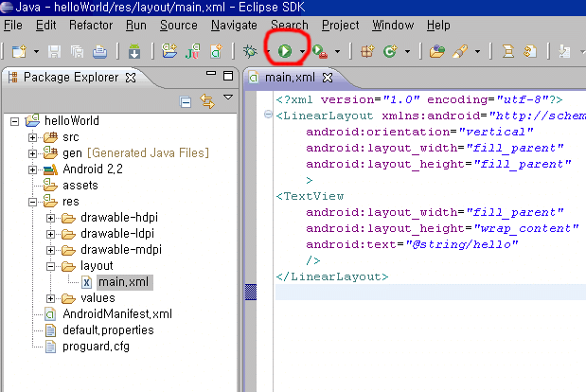Click the Search flashlight icon
The width and height of the screenshot is (586, 392).
pyautogui.click(x=460, y=51)
